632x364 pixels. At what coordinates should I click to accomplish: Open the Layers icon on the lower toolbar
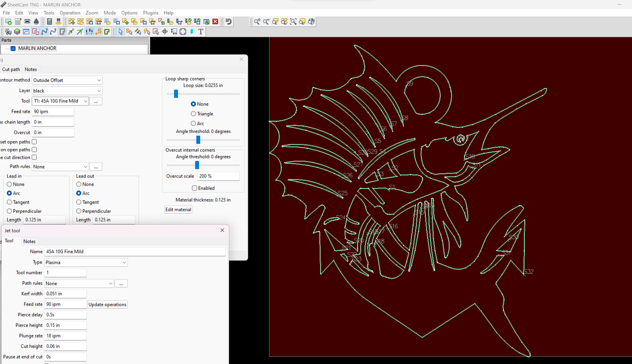pyautogui.click(x=17, y=32)
